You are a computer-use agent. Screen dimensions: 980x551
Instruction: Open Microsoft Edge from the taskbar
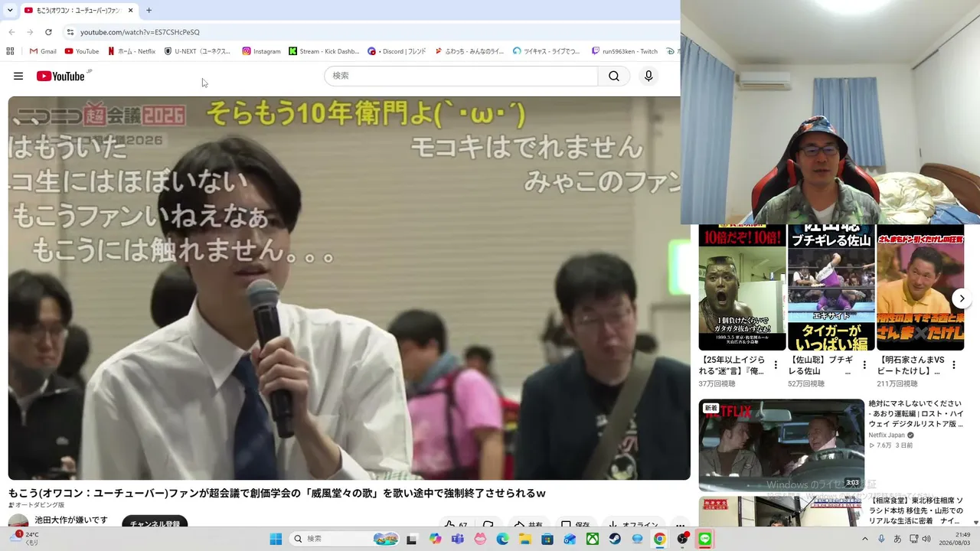point(502,539)
